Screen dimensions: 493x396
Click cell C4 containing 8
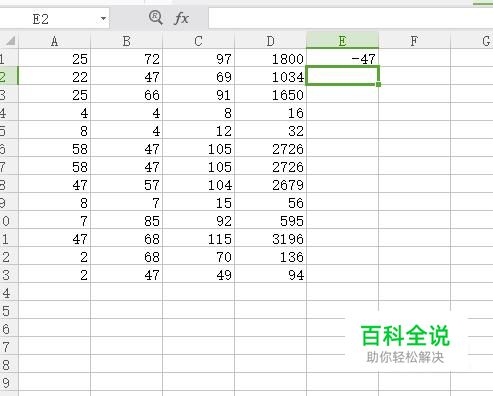click(198, 112)
